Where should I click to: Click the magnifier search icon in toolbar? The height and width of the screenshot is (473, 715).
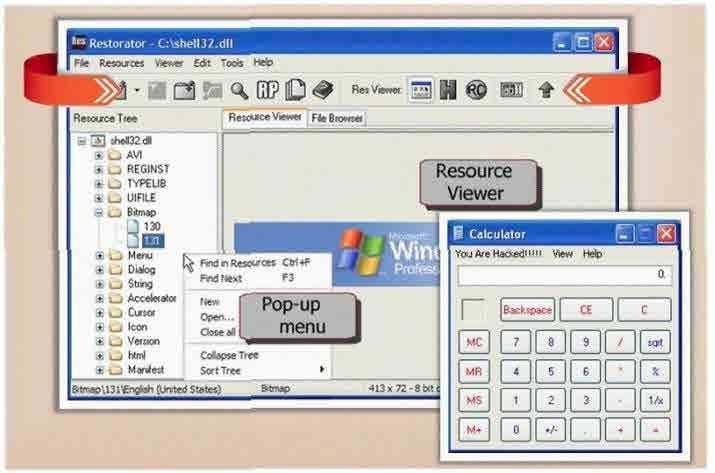pyautogui.click(x=239, y=90)
